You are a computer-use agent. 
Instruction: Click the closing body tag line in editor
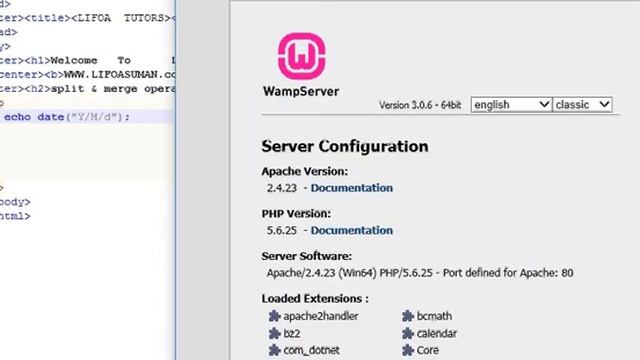tap(15, 202)
